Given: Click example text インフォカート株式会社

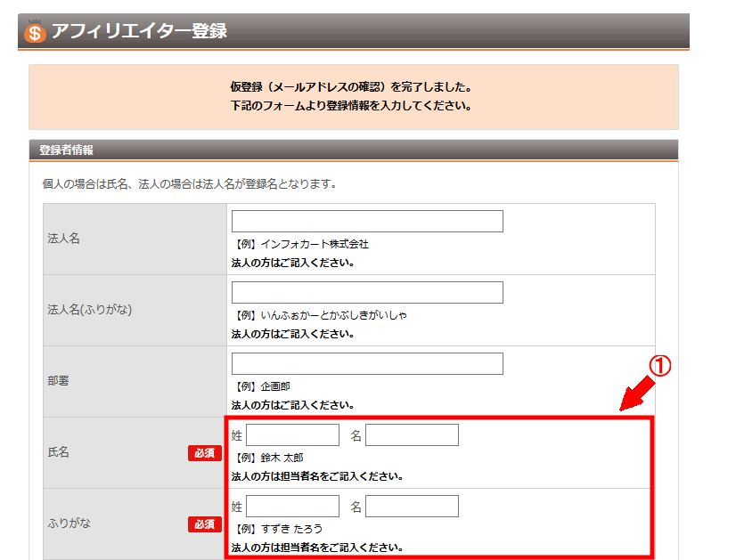Looking at the screenshot, I should click(315, 244).
